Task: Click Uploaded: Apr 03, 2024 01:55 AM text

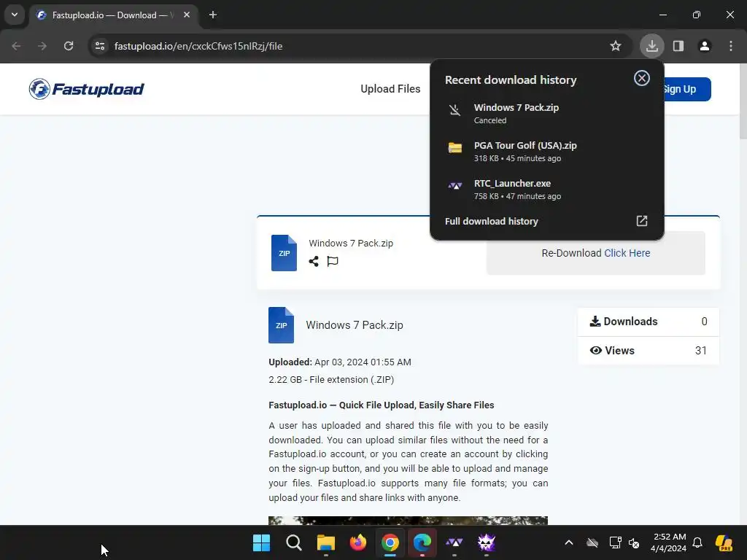Action: click(x=340, y=362)
